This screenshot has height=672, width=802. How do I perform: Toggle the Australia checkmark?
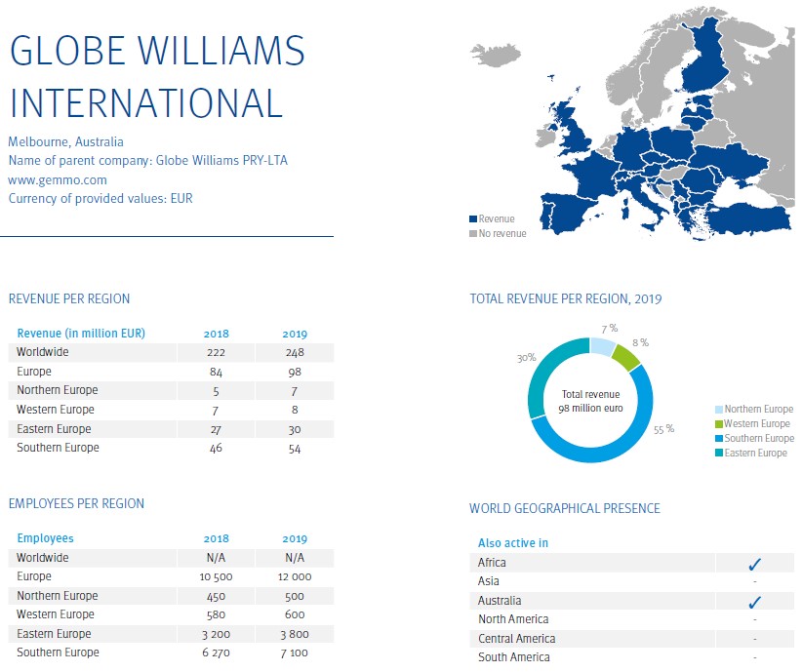[754, 601]
